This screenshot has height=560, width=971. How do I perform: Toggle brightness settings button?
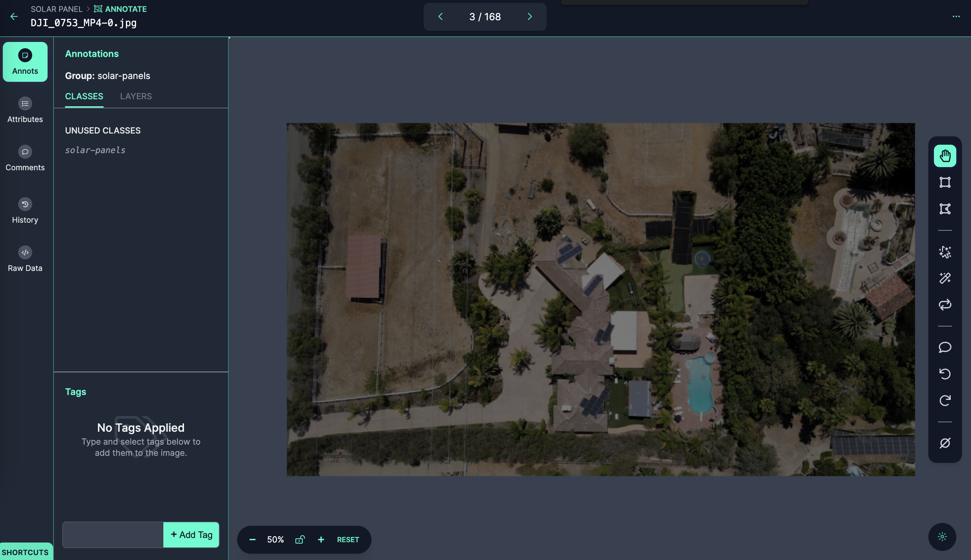click(942, 537)
